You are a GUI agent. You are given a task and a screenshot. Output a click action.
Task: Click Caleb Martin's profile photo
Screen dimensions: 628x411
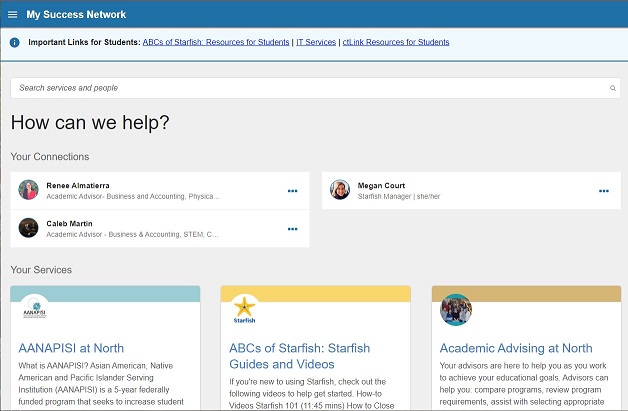[29, 228]
